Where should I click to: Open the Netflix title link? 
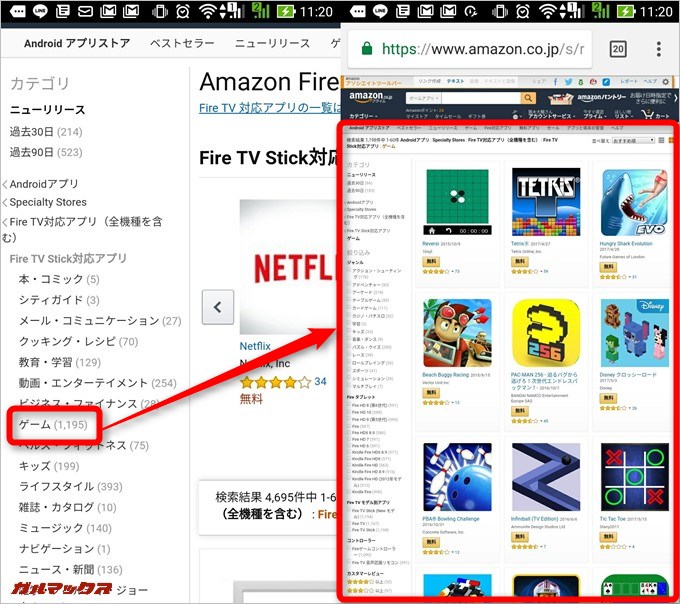point(255,346)
